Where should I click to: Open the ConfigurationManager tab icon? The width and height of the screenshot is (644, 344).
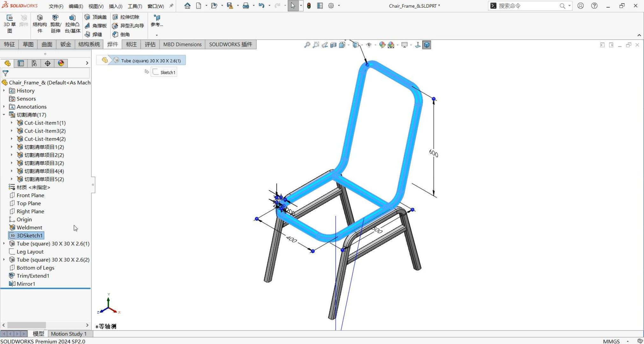coord(34,63)
